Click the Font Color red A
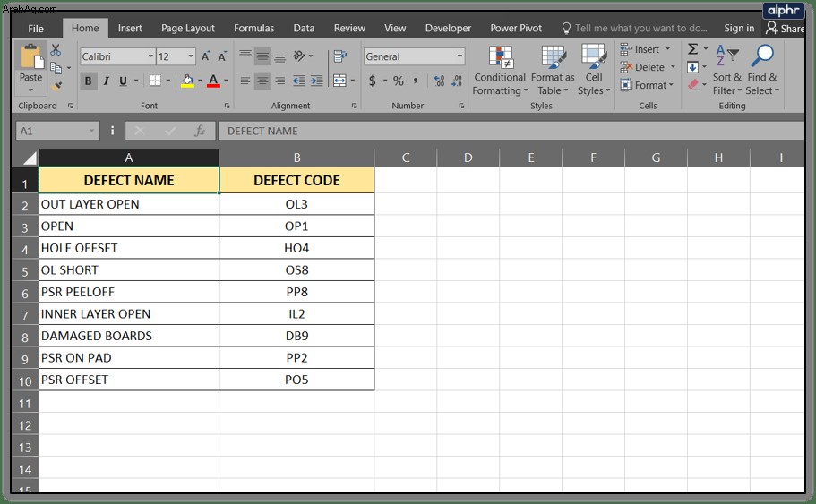This screenshot has height=504, width=816. [x=213, y=81]
